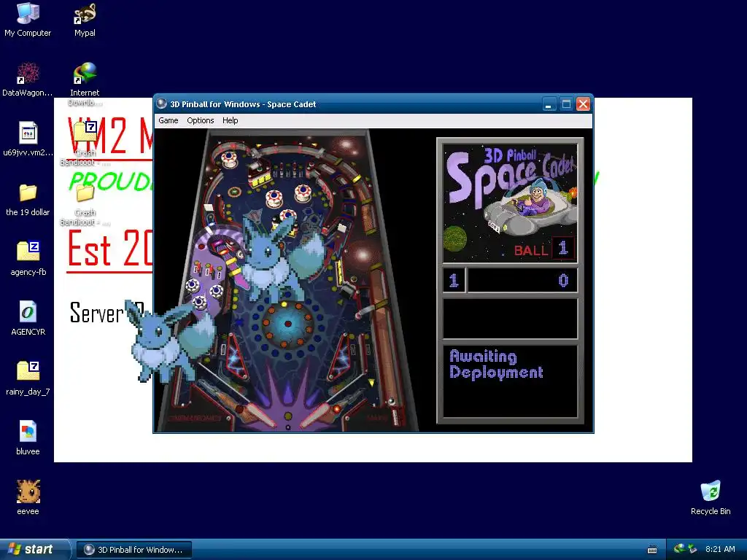Select the u69jvv.vm2 file icon
The height and width of the screenshot is (560, 747).
(x=28, y=139)
